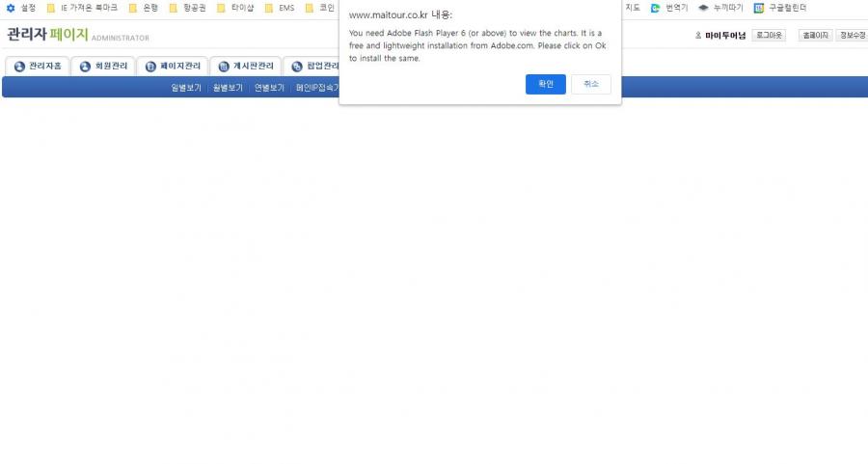Viewport: 868px width, 464px height.
Task: Open the 은행 bookmark folder icon
Action: [133, 8]
